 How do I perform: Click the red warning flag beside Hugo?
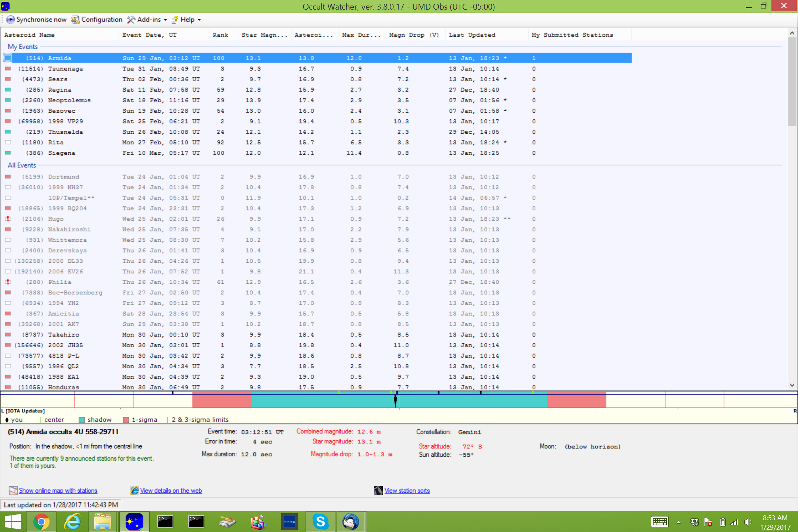8,219
